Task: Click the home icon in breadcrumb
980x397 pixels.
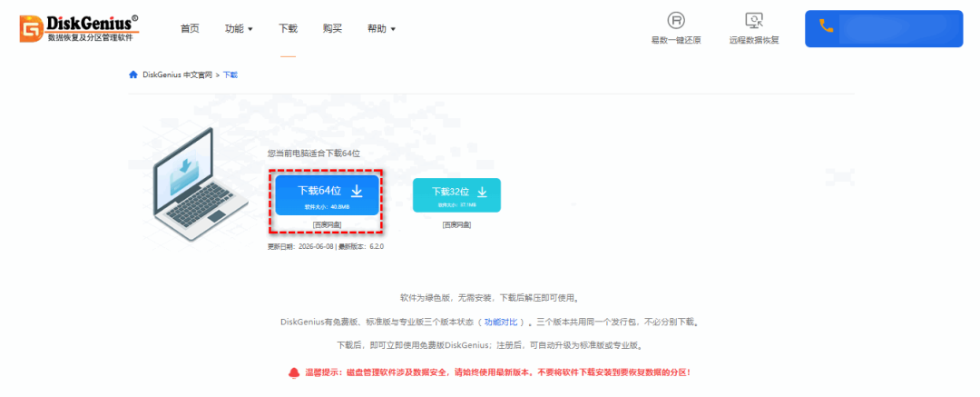Action: click(133, 74)
